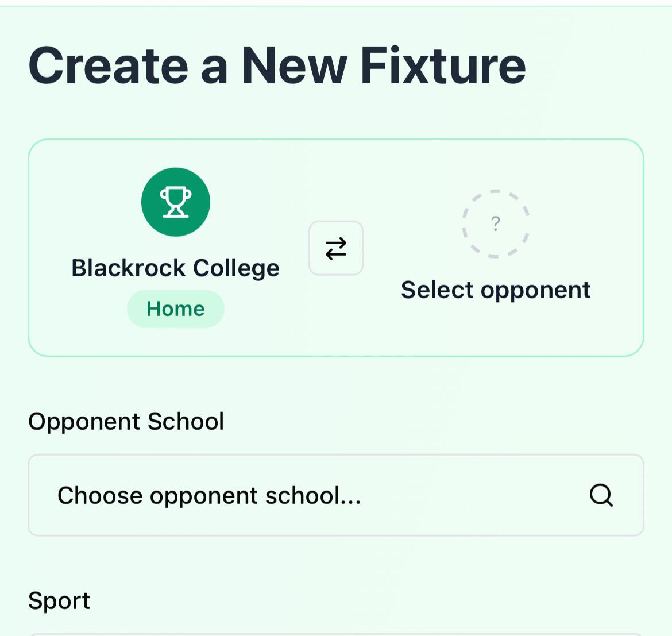This screenshot has width=672, height=636.
Task: Click the magnifier search icon
Action: pos(601,495)
